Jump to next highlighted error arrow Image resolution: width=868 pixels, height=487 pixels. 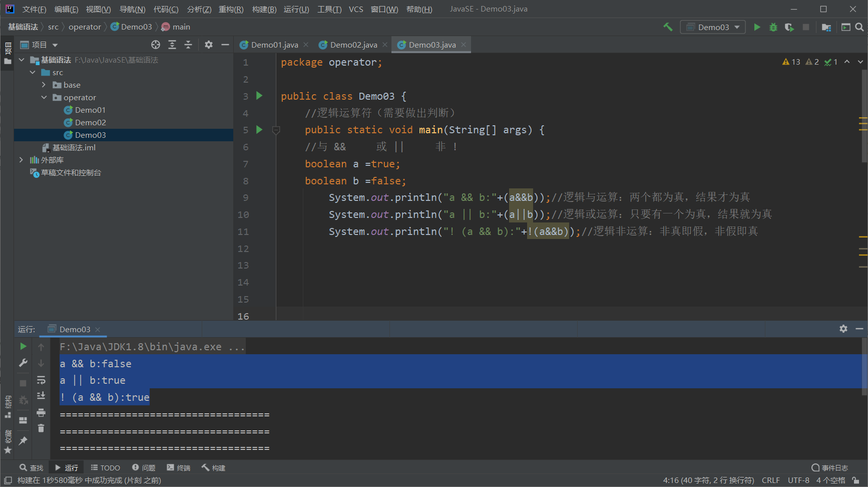[860, 62]
